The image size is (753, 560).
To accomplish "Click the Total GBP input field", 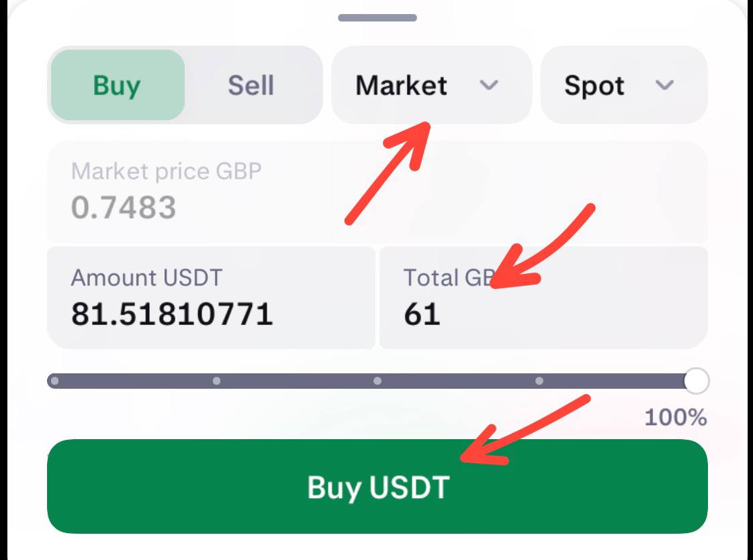I will [x=543, y=297].
